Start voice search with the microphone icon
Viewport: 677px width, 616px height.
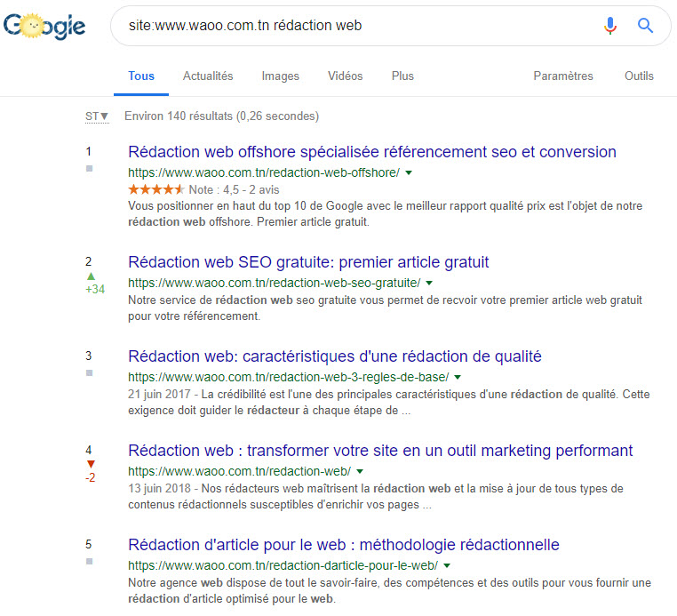(x=609, y=26)
